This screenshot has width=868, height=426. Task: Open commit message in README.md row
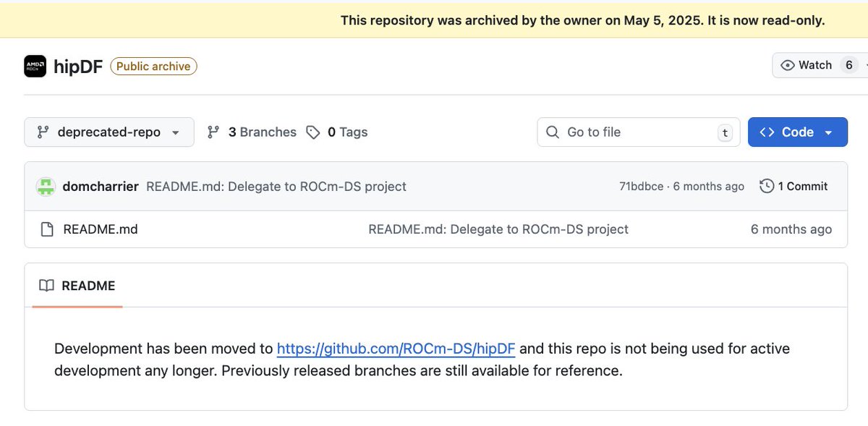pyautogui.click(x=498, y=229)
